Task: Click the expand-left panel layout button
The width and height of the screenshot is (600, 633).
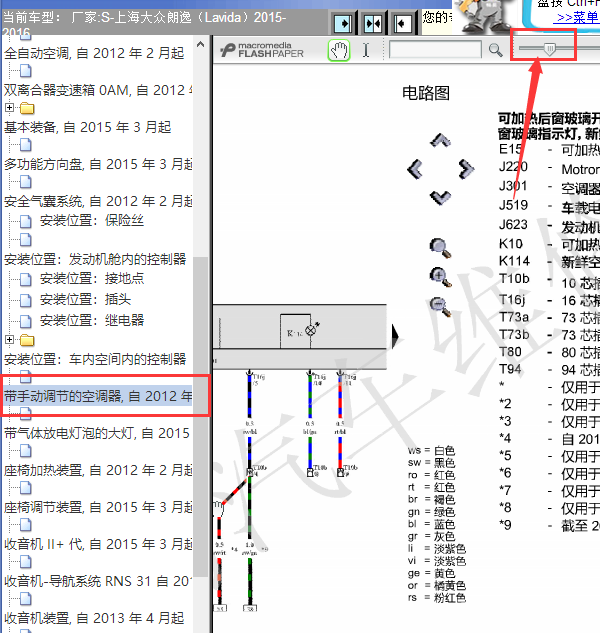Action: pos(403,23)
